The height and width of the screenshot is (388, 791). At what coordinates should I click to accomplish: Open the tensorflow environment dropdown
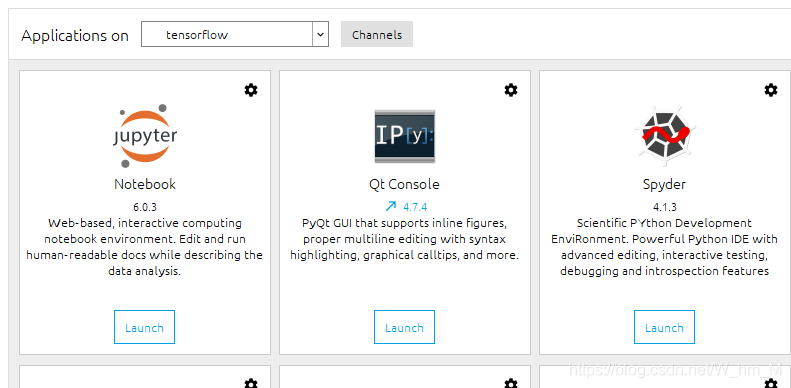235,34
